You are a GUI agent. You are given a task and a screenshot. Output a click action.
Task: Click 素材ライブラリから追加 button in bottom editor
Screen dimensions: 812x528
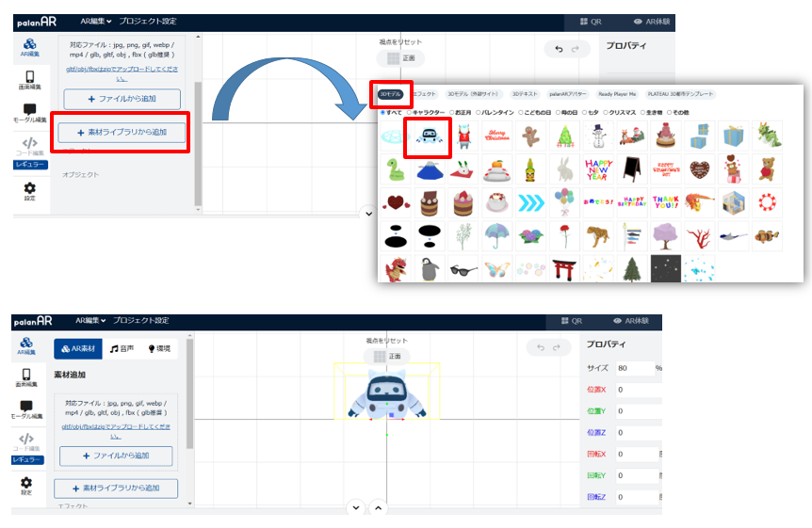coord(116,488)
